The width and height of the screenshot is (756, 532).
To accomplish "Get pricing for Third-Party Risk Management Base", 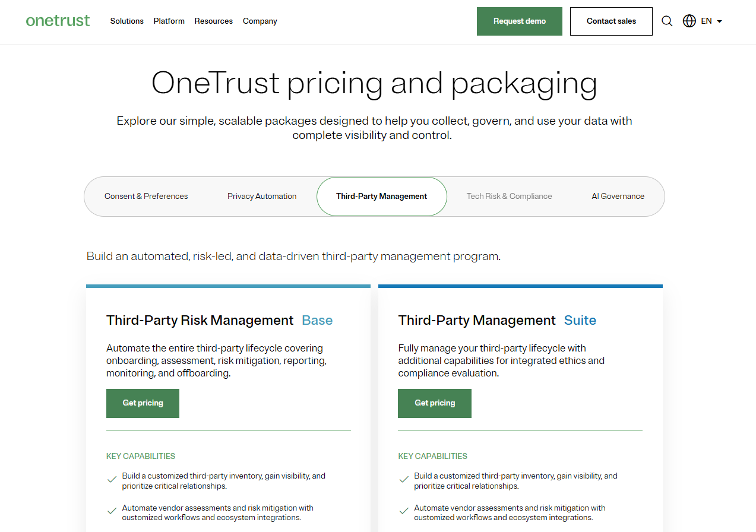I will tap(143, 403).
